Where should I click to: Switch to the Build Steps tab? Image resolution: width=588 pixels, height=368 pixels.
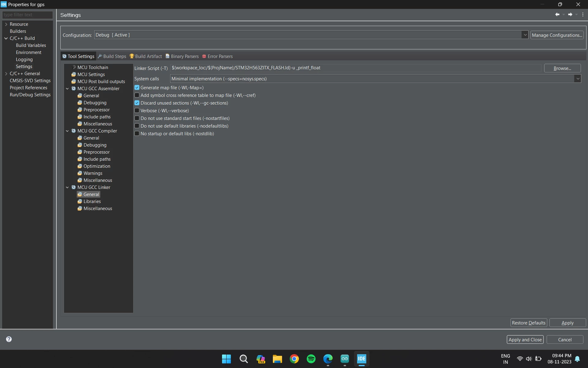112,56
